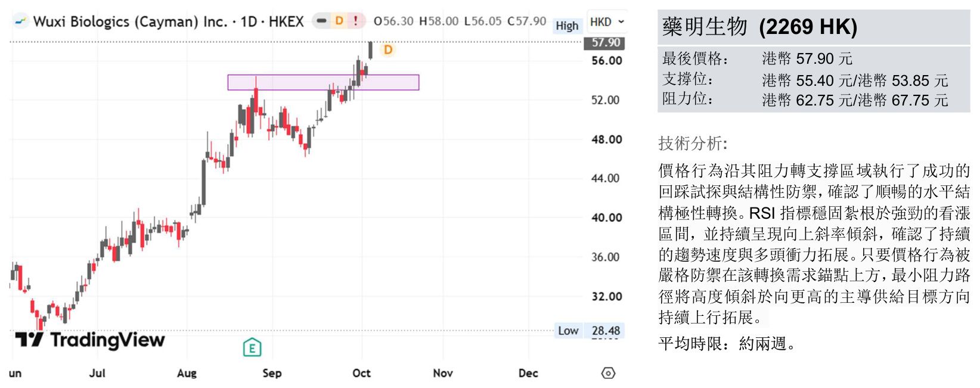Click the Sep label on the time axis

pos(272,373)
